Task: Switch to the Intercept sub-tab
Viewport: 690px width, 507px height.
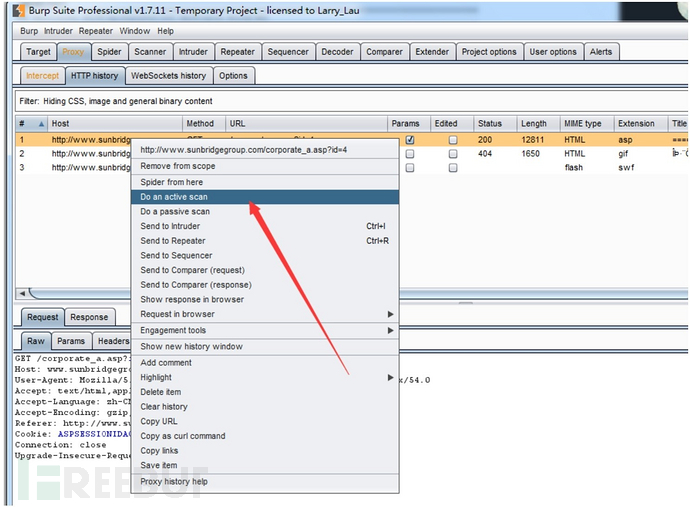Action: click(42, 76)
